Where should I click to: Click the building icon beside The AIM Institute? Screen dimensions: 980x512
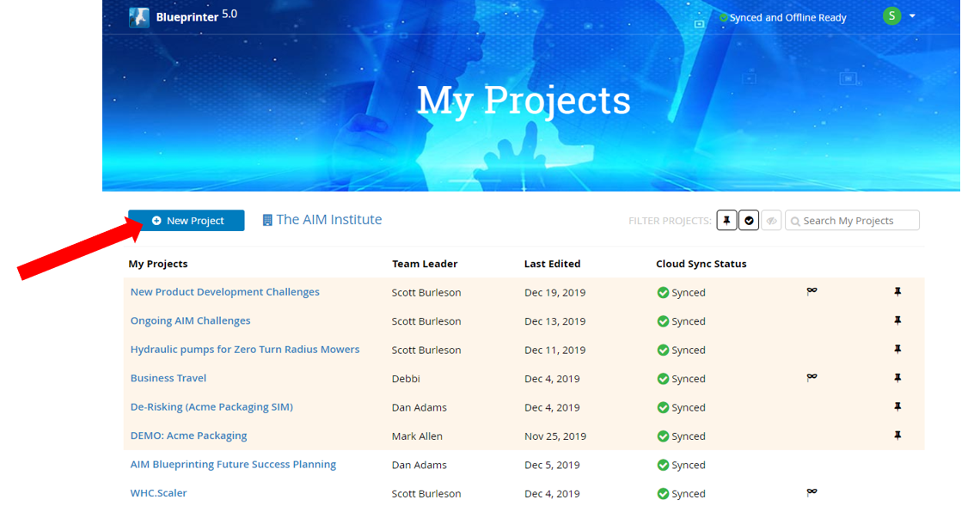pos(267,220)
